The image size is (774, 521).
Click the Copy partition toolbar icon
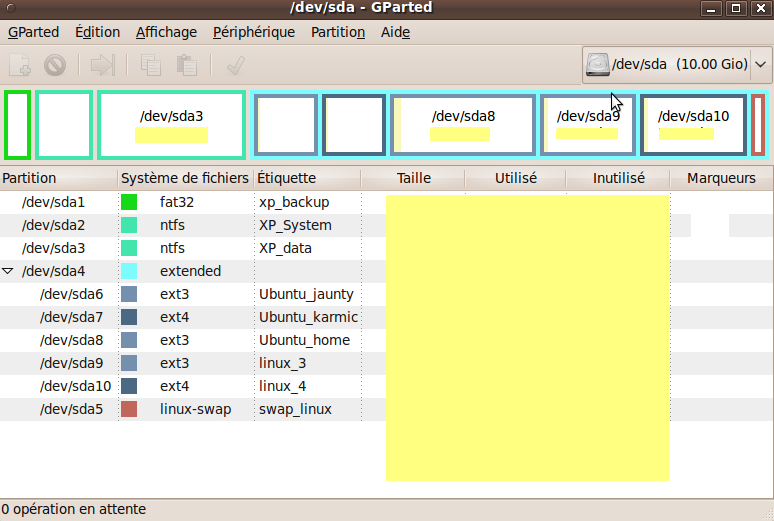(151, 65)
